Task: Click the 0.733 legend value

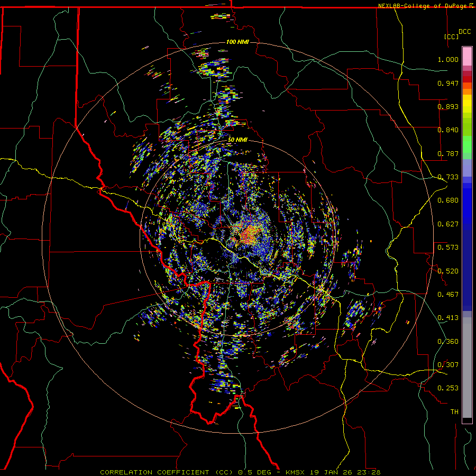Action: 448,177
